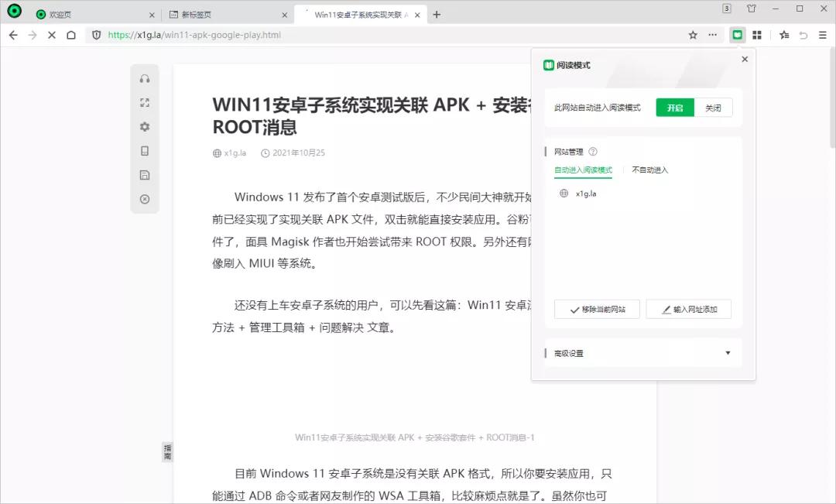Open the three-dot menu in address bar
Viewport: 836px width, 504px height.
click(712, 35)
